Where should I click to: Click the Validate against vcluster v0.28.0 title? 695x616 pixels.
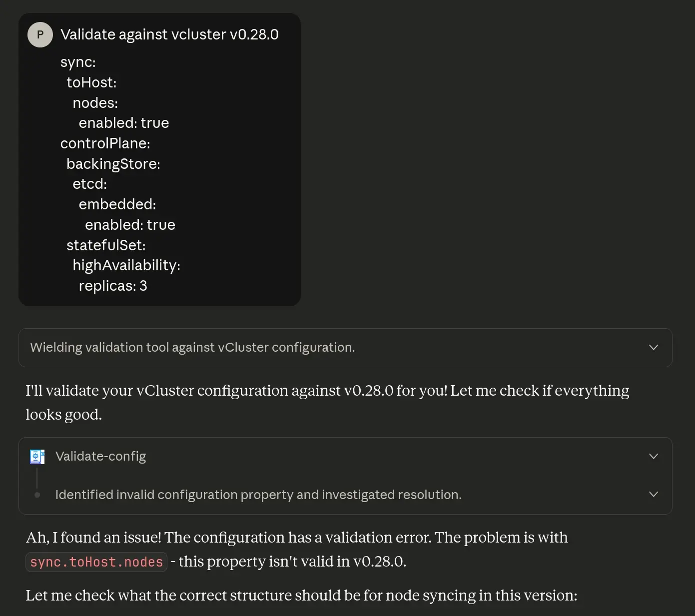pyautogui.click(x=169, y=34)
